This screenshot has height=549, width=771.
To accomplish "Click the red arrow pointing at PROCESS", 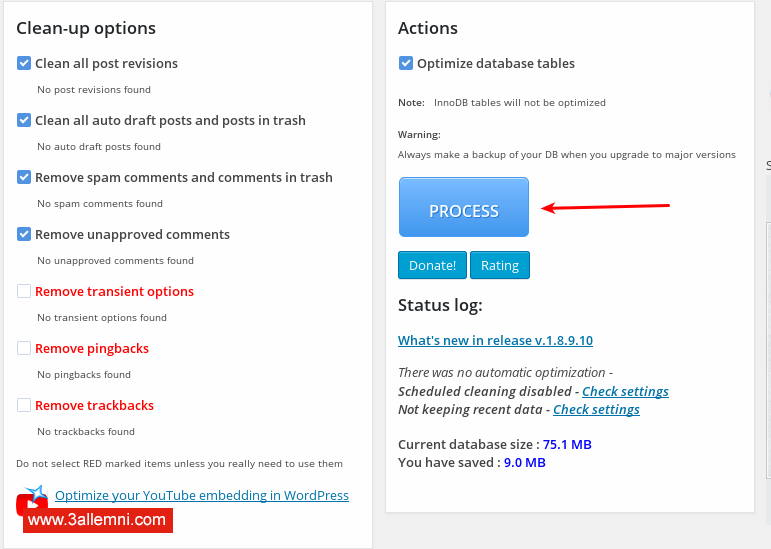I will point(606,207).
